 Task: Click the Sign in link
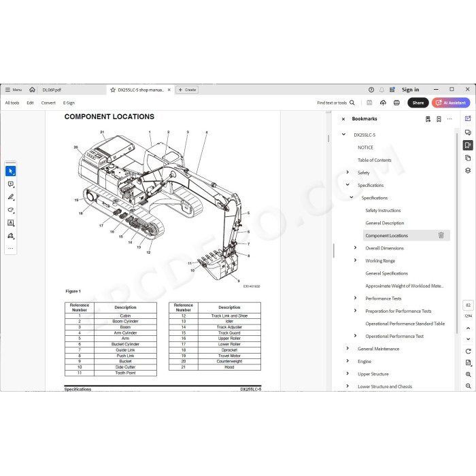[411, 90]
